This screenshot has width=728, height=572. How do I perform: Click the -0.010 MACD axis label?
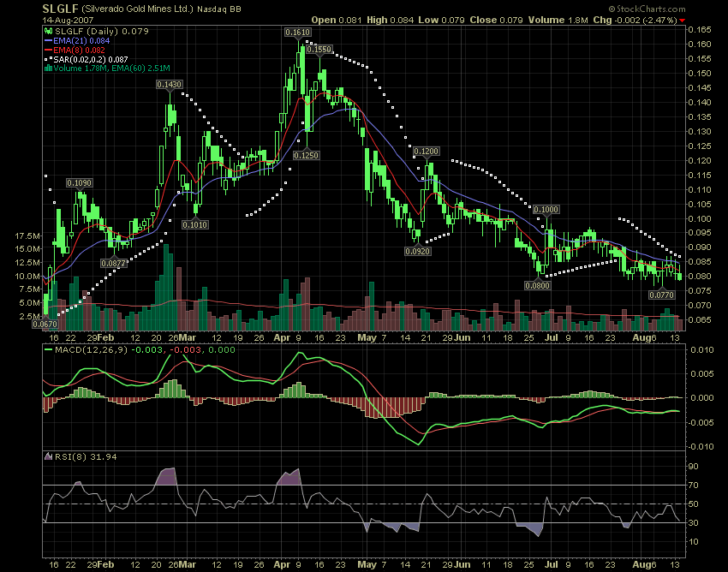point(701,447)
